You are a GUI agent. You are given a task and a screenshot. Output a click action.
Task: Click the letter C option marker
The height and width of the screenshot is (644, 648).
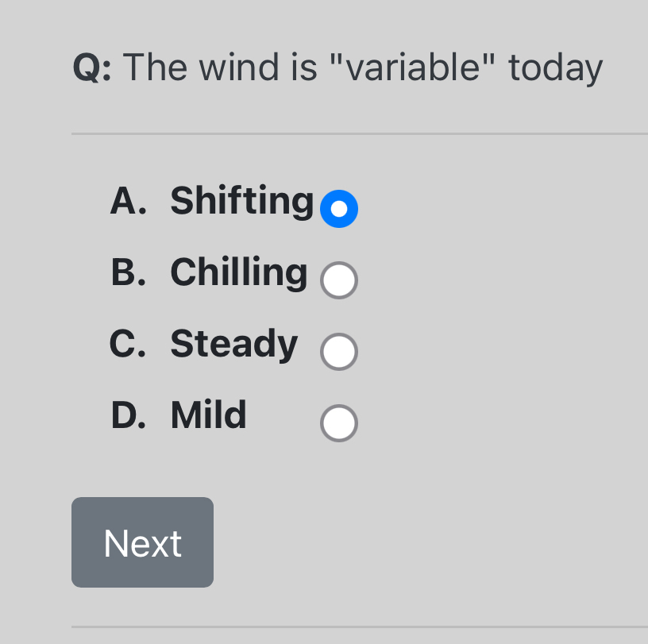(127, 344)
